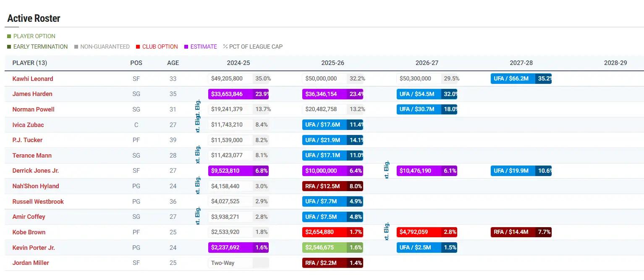Click Kobe Brown's $2,654,880 club option

332,232
